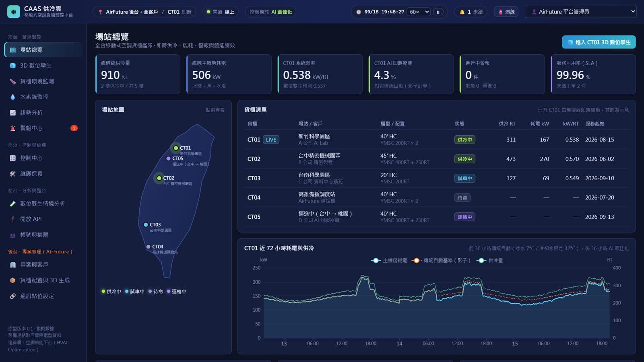Click 進入 CT01 3D 數位孿生 button

click(599, 42)
